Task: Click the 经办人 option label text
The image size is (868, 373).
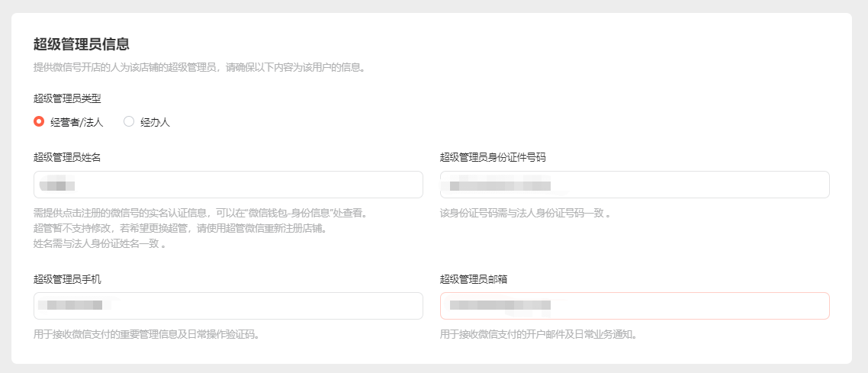Action: click(x=155, y=122)
